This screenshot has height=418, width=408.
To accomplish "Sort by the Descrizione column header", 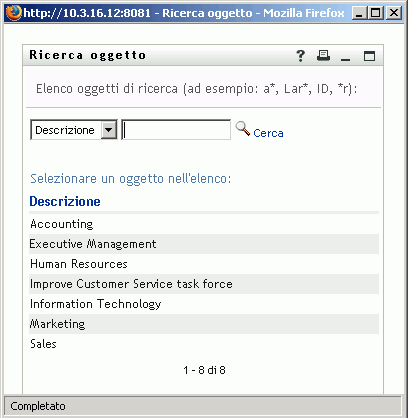I will [65, 201].
